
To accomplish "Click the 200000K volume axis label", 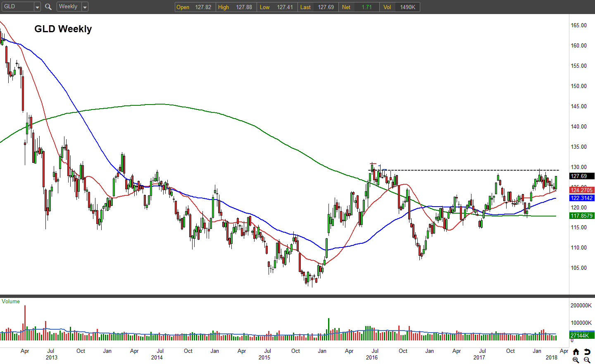I will (x=581, y=305).
